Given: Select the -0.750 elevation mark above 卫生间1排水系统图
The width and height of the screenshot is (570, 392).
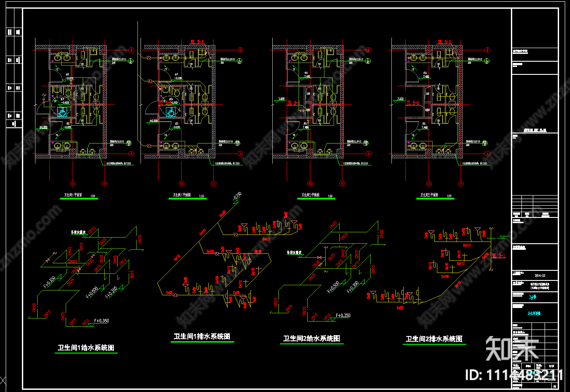Looking at the screenshot, I should click(237, 197).
